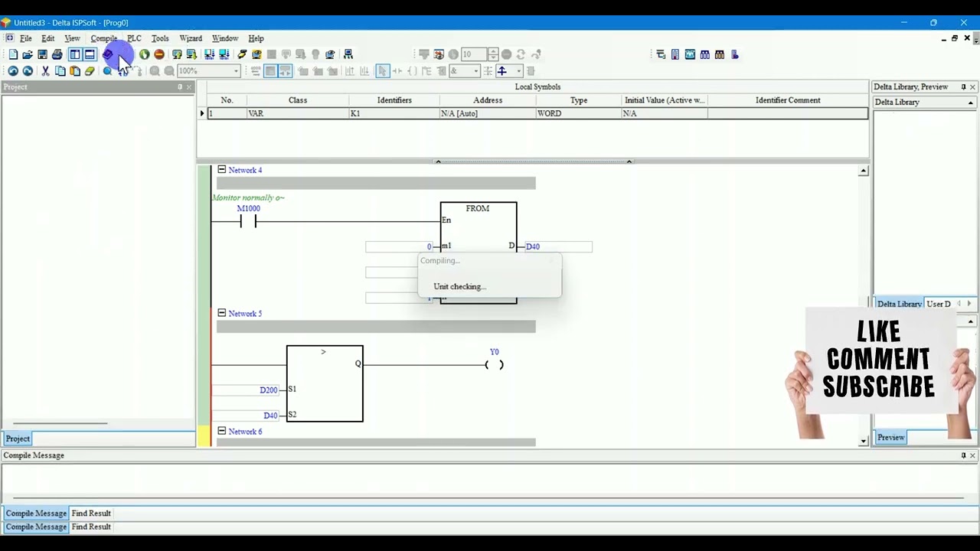Switch to the first Find Result tab

(x=91, y=514)
